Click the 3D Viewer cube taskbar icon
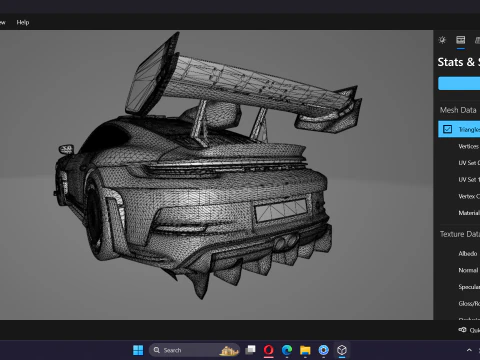This screenshot has height=360, width=480. coord(342,350)
